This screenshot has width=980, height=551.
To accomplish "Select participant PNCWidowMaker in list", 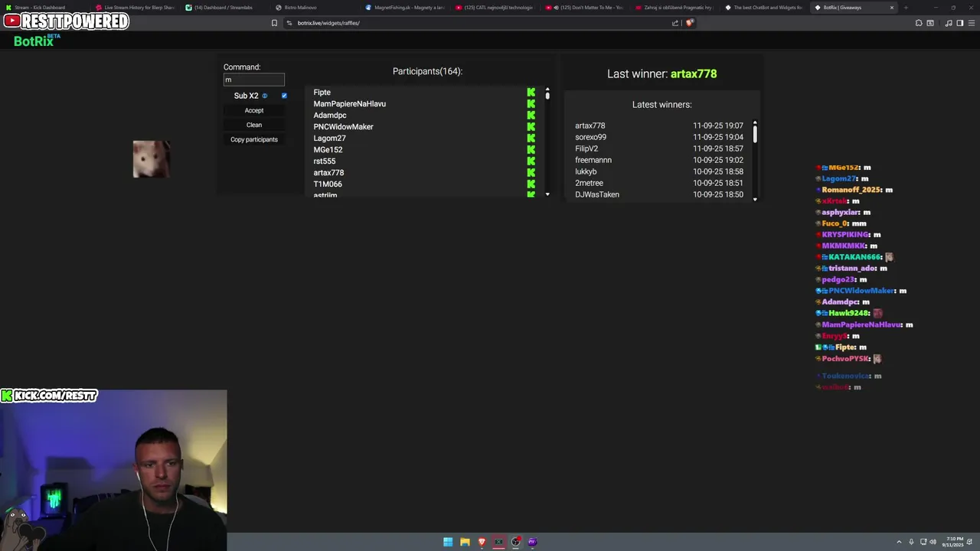I will pyautogui.click(x=343, y=127).
